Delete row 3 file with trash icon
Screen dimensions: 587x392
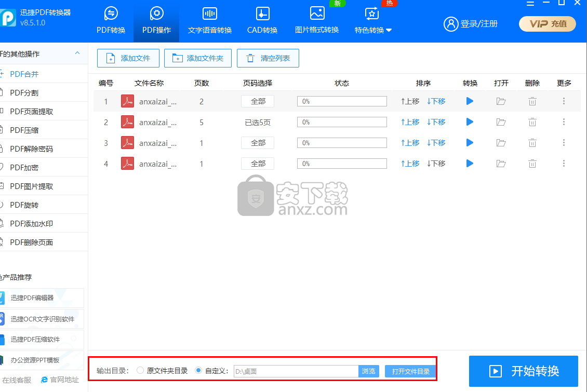click(x=532, y=143)
